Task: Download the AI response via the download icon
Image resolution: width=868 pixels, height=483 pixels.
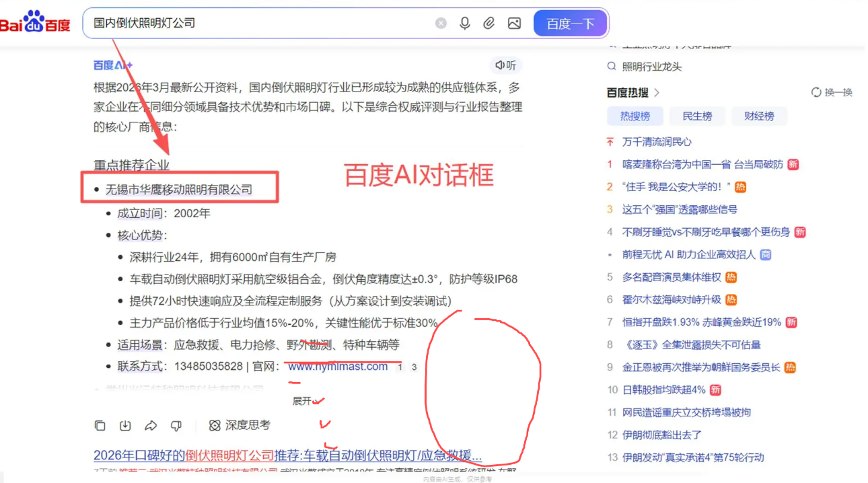Action: click(x=125, y=425)
